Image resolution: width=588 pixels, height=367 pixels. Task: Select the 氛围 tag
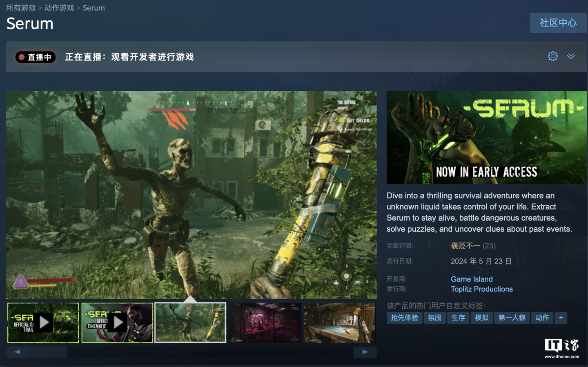click(x=434, y=318)
